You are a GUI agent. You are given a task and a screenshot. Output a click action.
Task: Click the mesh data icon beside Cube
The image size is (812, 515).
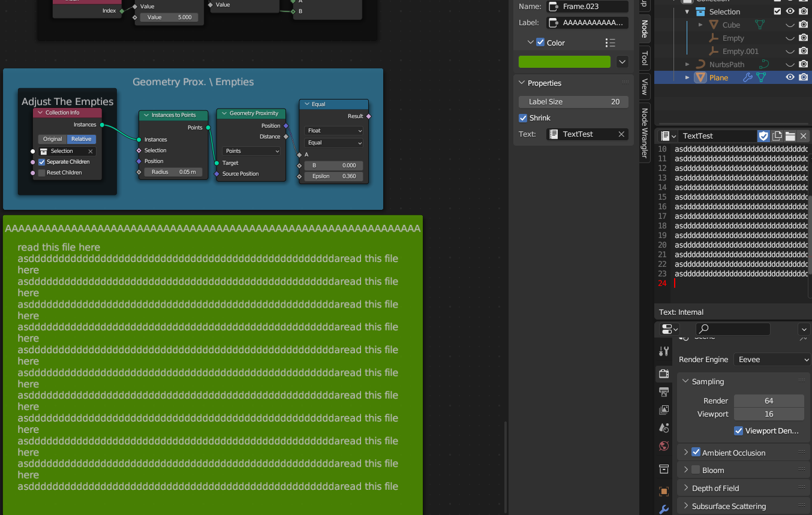[760, 25]
